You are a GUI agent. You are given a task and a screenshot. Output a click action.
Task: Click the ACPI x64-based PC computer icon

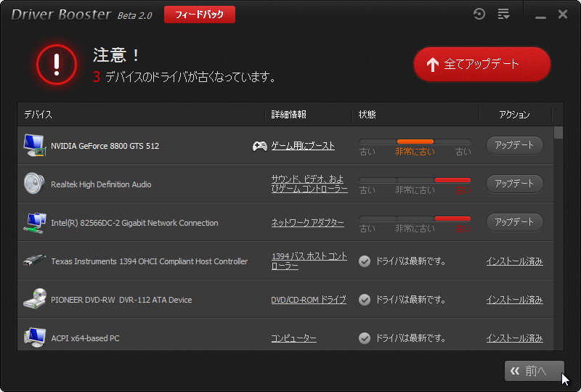(35, 337)
